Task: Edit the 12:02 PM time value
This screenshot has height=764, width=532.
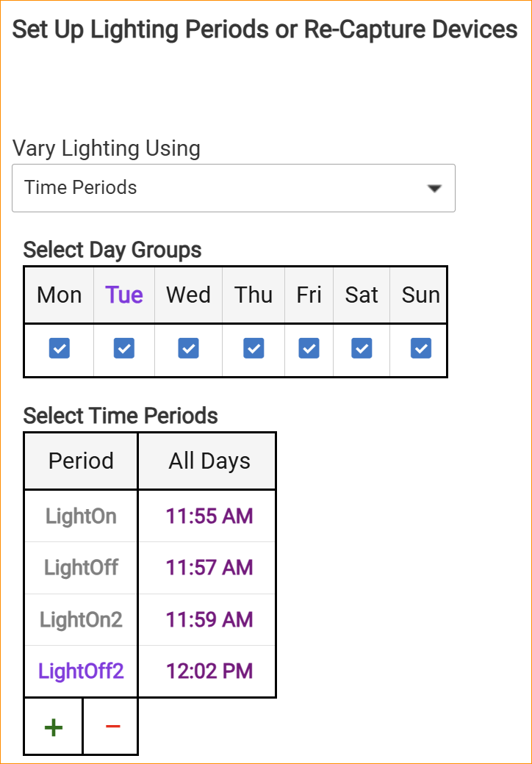Action: click(x=209, y=671)
